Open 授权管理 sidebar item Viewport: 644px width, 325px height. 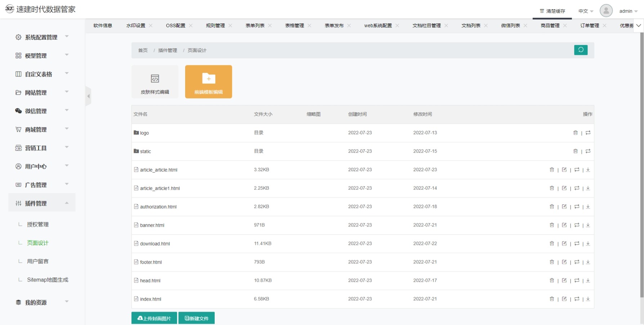pos(38,224)
